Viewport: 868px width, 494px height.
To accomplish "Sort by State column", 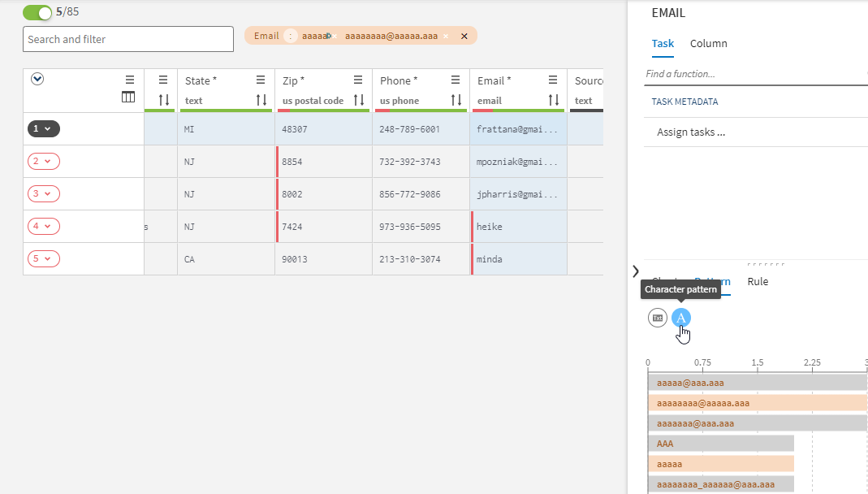I will pyautogui.click(x=261, y=100).
